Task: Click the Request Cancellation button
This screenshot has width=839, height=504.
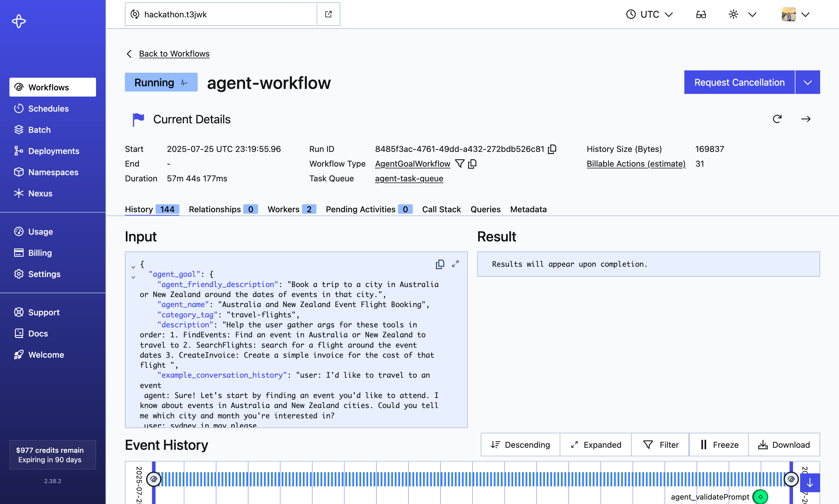Action: point(739,82)
